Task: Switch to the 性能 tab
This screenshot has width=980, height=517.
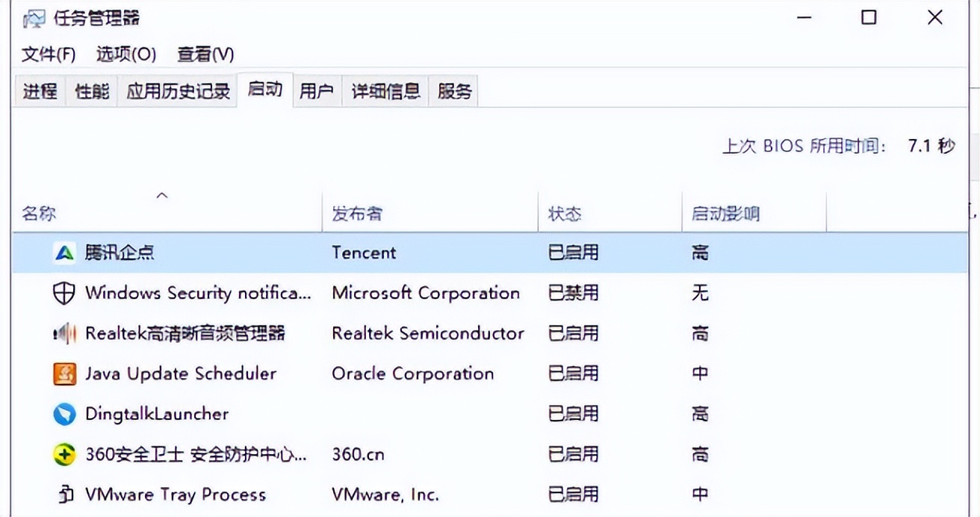Action: click(92, 91)
